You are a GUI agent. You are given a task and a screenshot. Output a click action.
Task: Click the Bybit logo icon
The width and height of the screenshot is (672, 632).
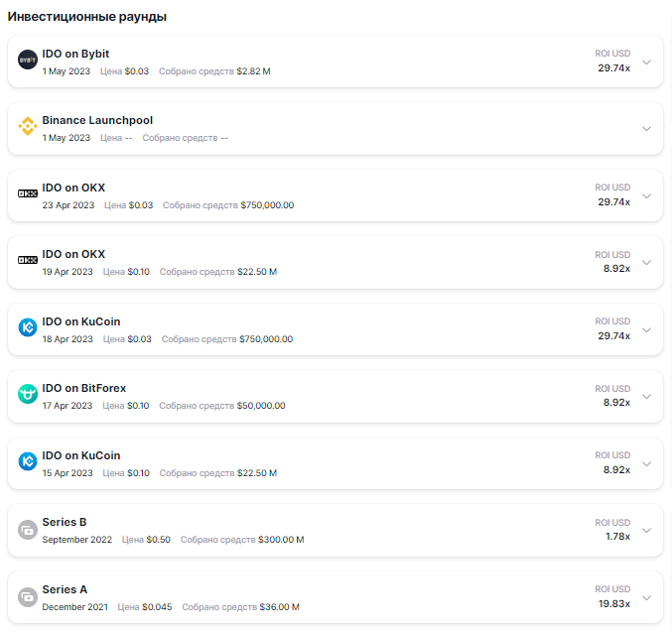[x=28, y=61]
